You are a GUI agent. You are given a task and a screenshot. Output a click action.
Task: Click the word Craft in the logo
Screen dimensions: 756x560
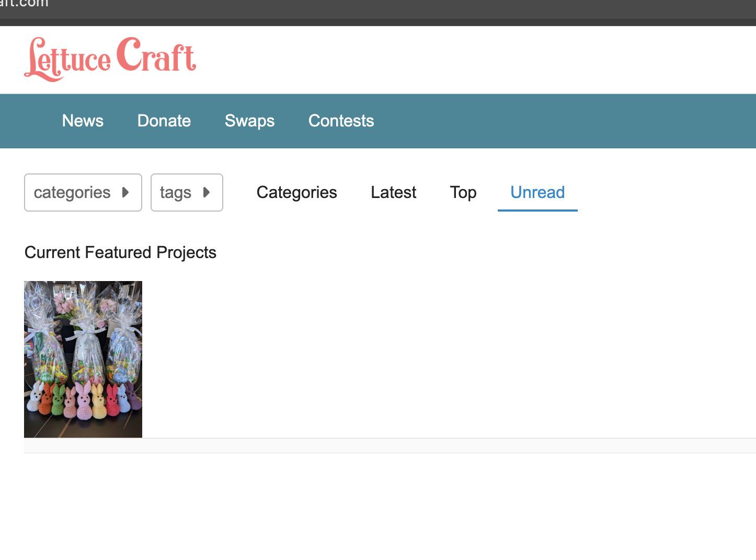(x=156, y=56)
